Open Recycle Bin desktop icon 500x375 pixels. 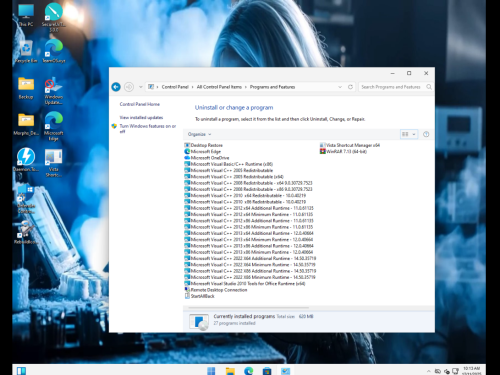coord(26,52)
